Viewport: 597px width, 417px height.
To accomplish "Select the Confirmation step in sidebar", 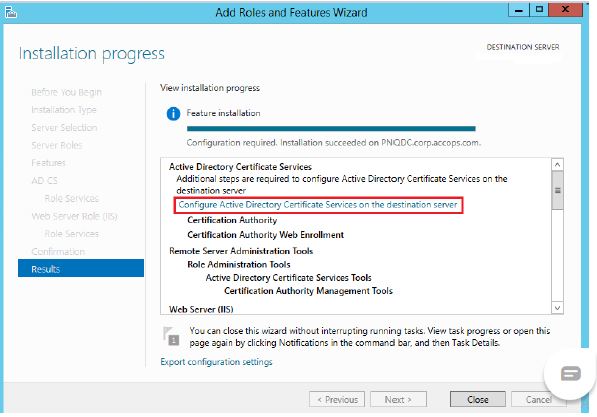I will pyautogui.click(x=58, y=252).
